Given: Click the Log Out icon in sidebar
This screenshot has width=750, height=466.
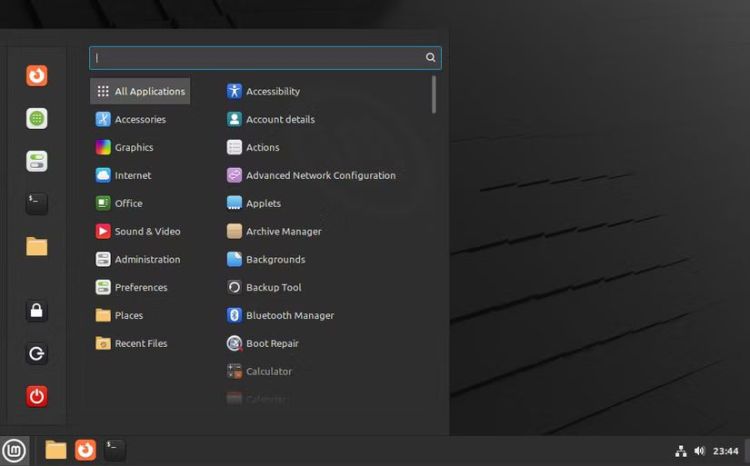Looking at the screenshot, I should 37,353.
